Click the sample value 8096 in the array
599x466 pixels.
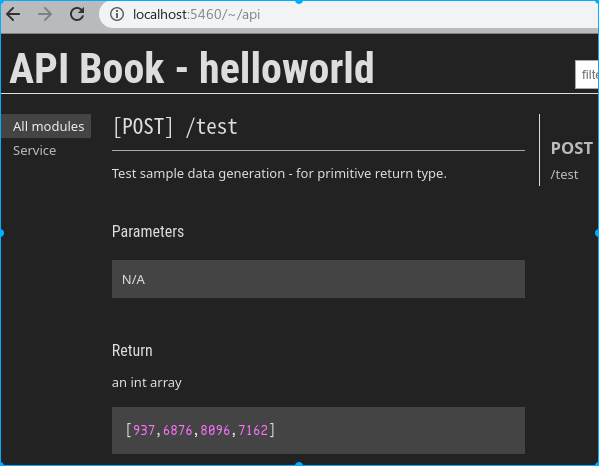pyautogui.click(x=215, y=430)
